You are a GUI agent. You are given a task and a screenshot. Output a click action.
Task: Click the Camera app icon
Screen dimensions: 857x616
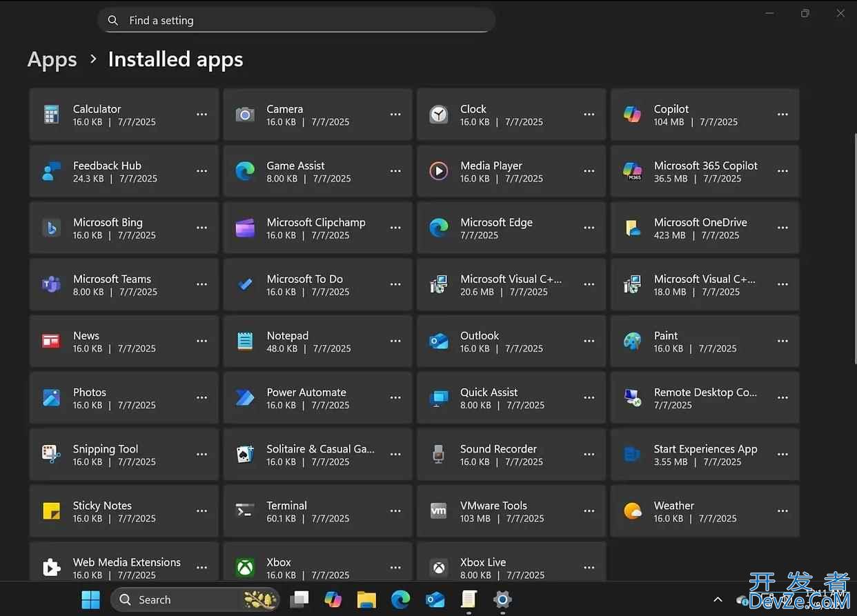point(245,115)
